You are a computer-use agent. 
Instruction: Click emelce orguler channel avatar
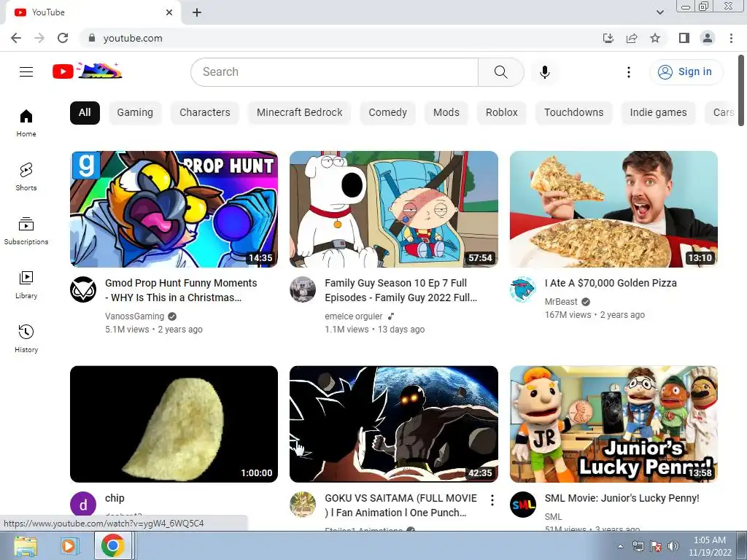click(303, 289)
